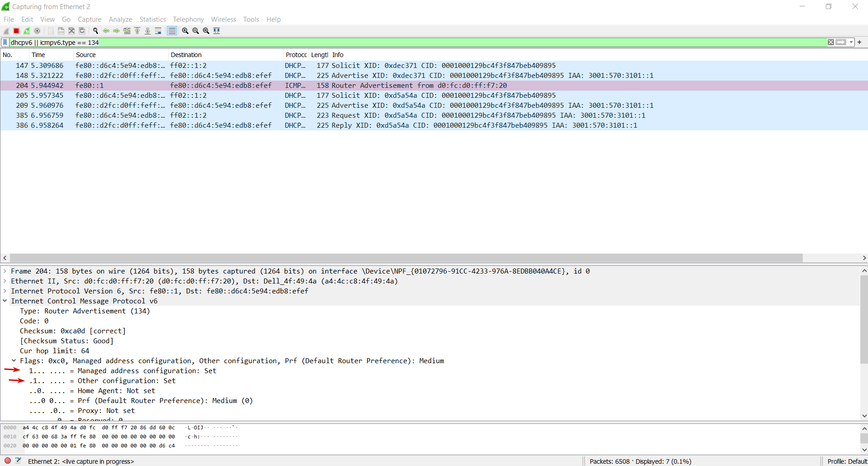Stop the running packet capture

[x=16, y=31]
